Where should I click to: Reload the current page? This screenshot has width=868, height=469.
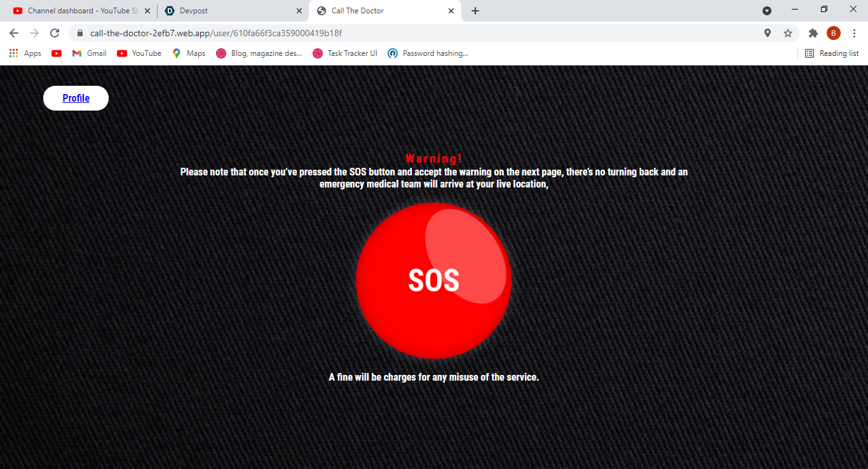tap(55, 33)
